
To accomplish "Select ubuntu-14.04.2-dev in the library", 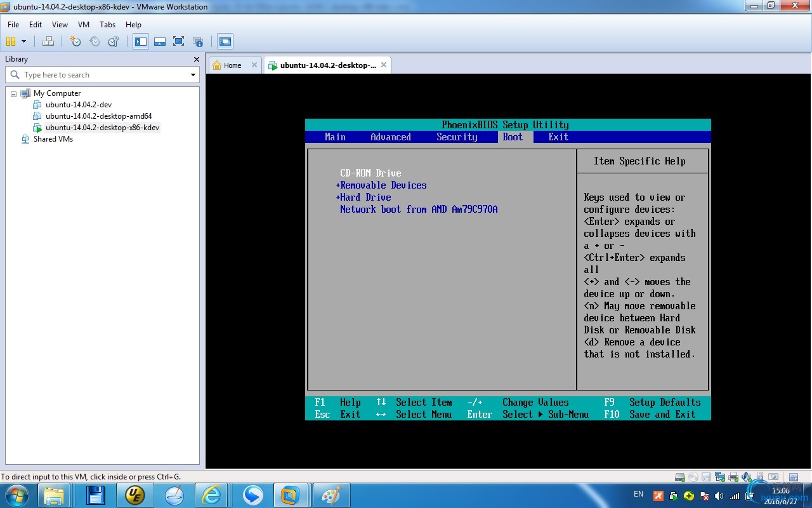I will point(79,105).
